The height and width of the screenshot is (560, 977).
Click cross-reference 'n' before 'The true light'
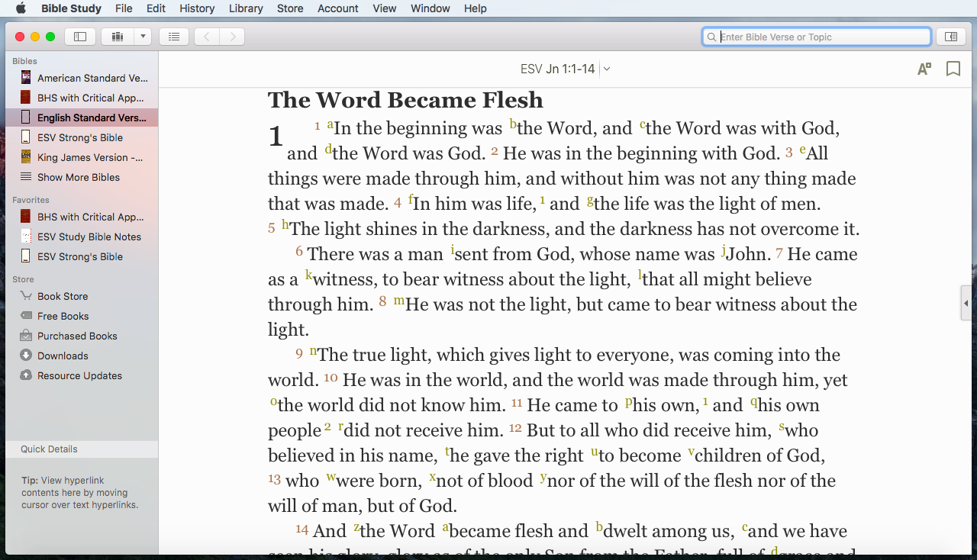tap(314, 351)
